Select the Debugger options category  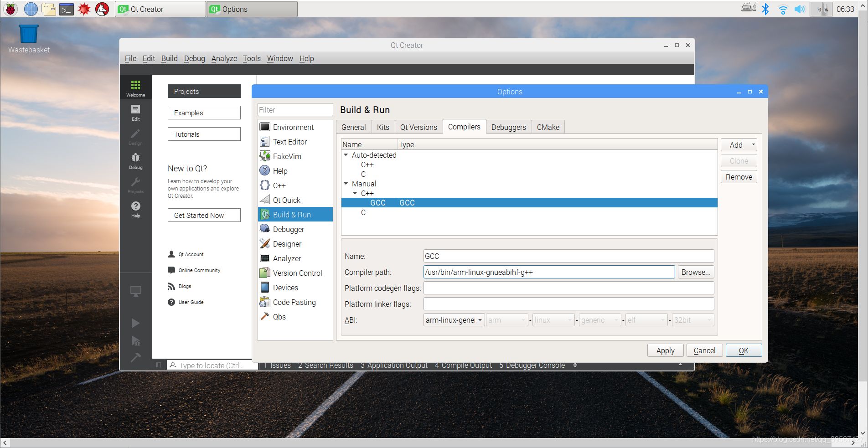pyautogui.click(x=295, y=229)
